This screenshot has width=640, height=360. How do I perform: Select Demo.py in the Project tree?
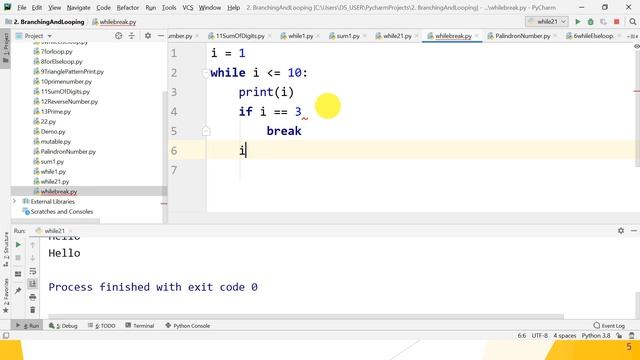click(49, 131)
